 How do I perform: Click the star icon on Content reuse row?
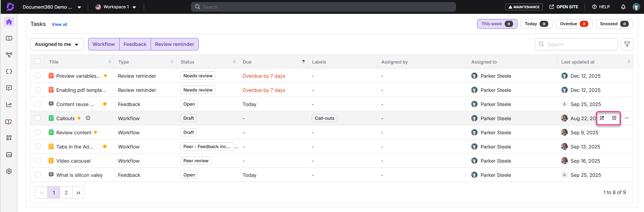[x=105, y=104]
